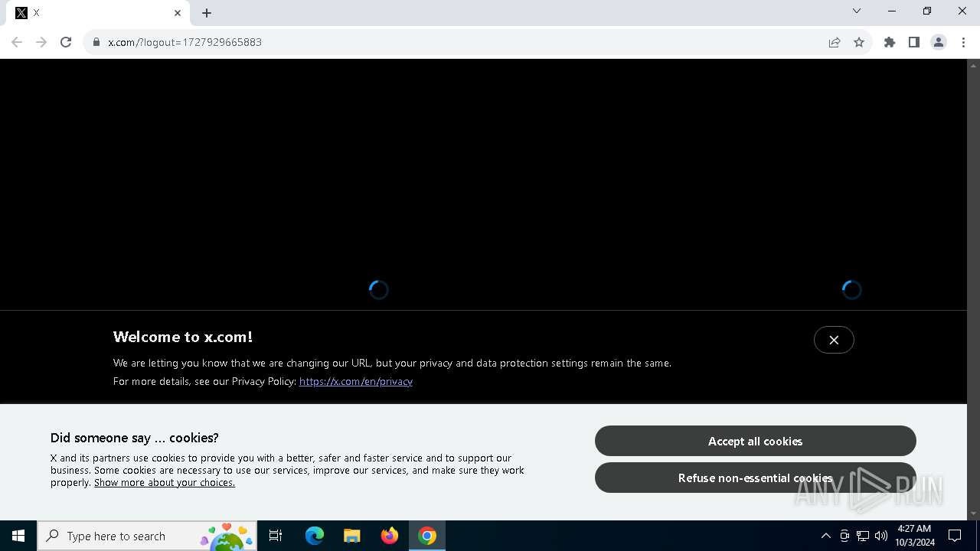Refuse non-essential cookies
Screen dimensions: 980x551
point(756,478)
